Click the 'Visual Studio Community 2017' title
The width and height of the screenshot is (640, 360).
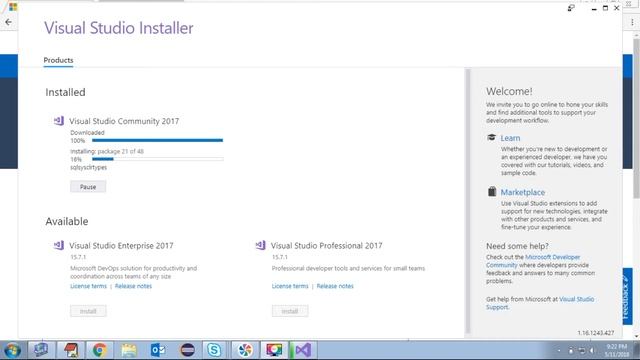[x=124, y=121]
